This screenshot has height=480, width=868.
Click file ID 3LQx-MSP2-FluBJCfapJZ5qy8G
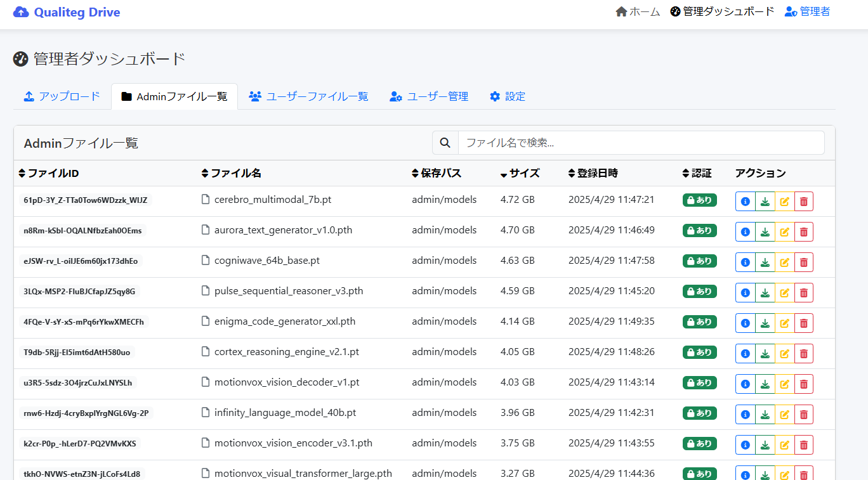click(79, 291)
